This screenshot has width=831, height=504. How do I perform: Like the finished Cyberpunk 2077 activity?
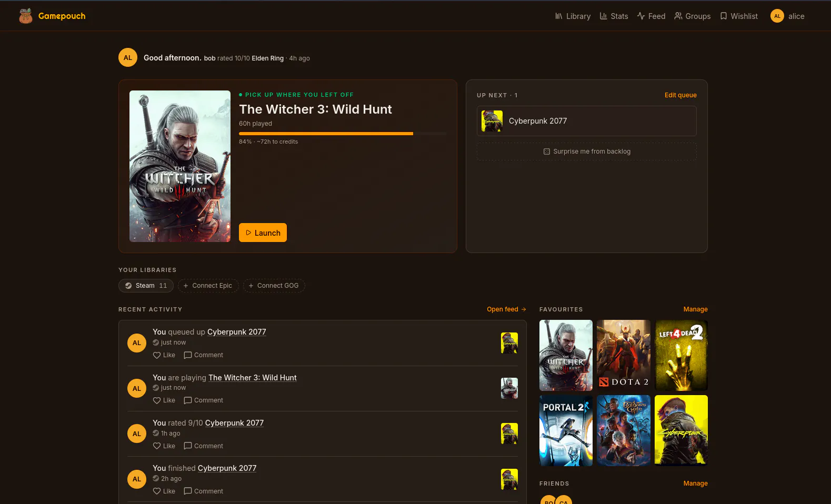pyautogui.click(x=164, y=491)
